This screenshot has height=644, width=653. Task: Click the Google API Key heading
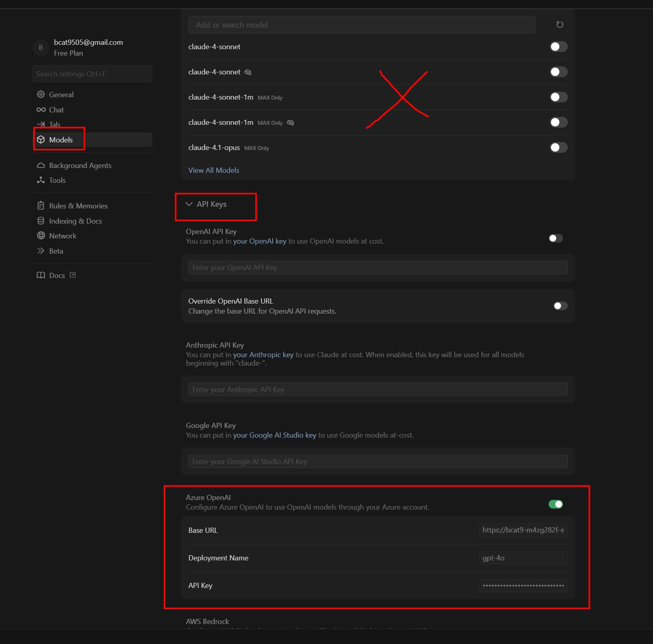(x=211, y=426)
